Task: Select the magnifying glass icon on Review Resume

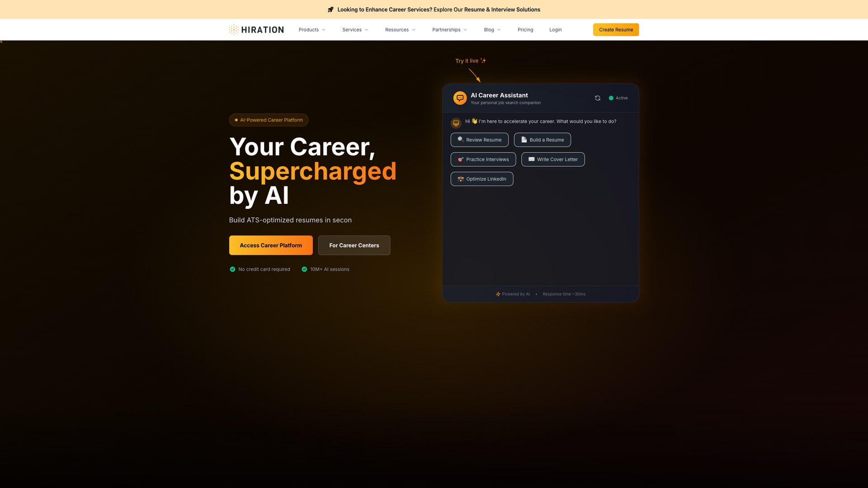Action: (461, 140)
